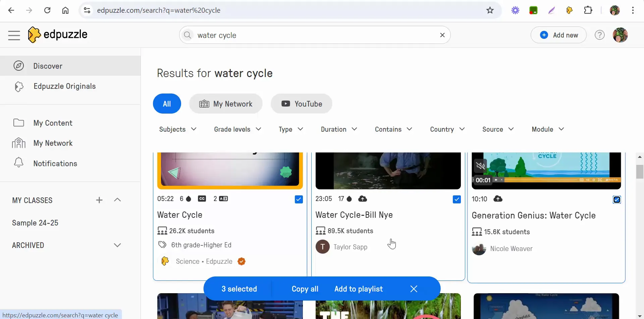Open Discover in the sidebar
The image size is (644, 319).
pyautogui.click(x=70, y=66)
